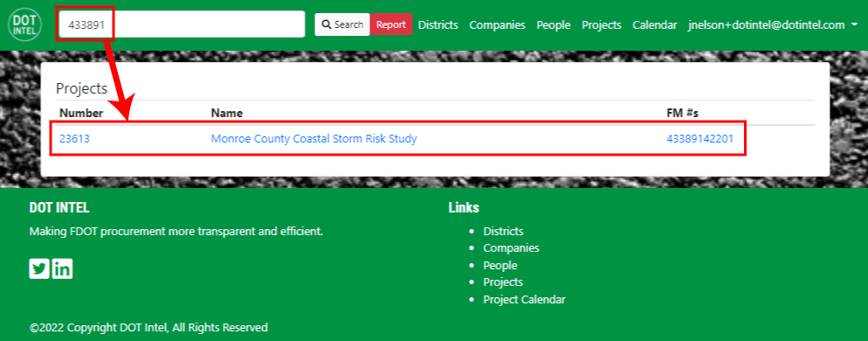The height and width of the screenshot is (341, 868).
Task: Open the LinkedIn icon in the footer
Action: (x=63, y=269)
